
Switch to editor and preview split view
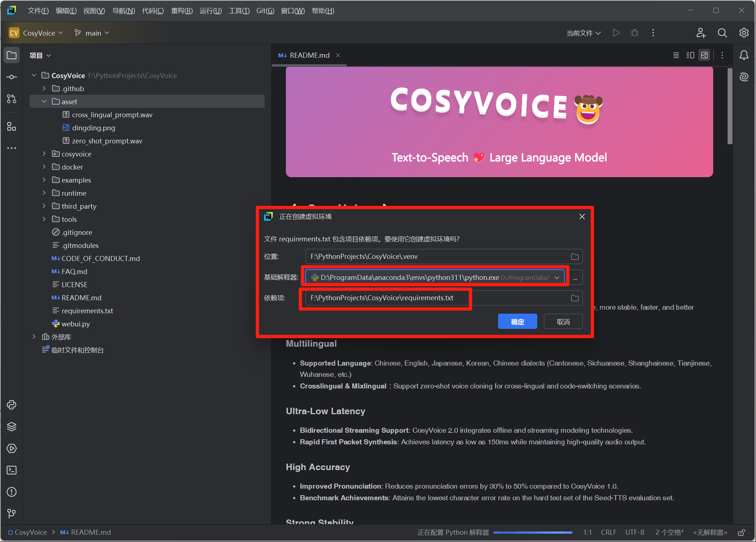click(690, 55)
